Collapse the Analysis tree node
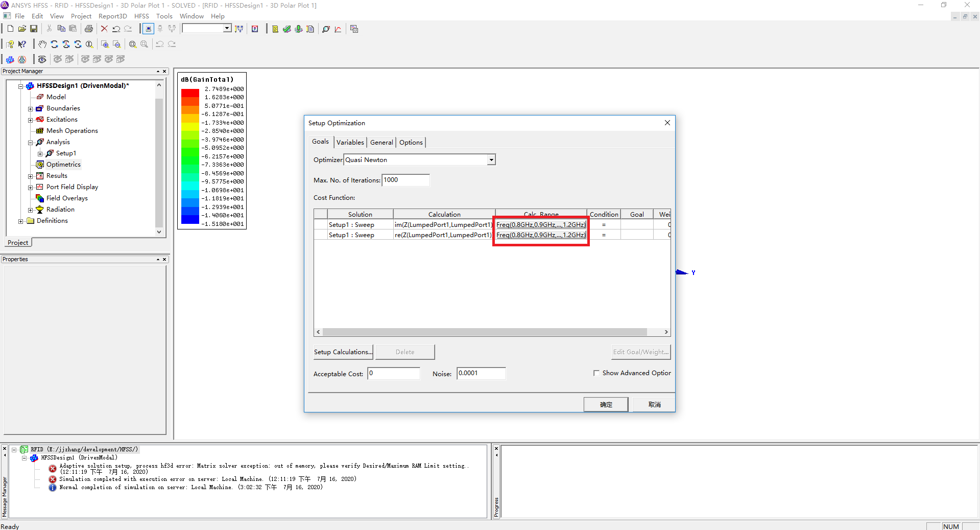This screenshot has height=530, width=980. pos(31,143)
